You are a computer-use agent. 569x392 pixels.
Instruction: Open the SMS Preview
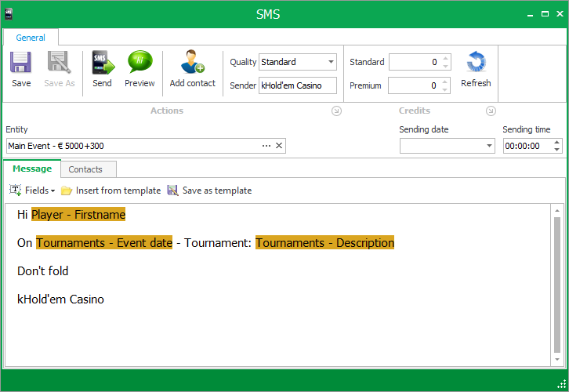point(140,64)
